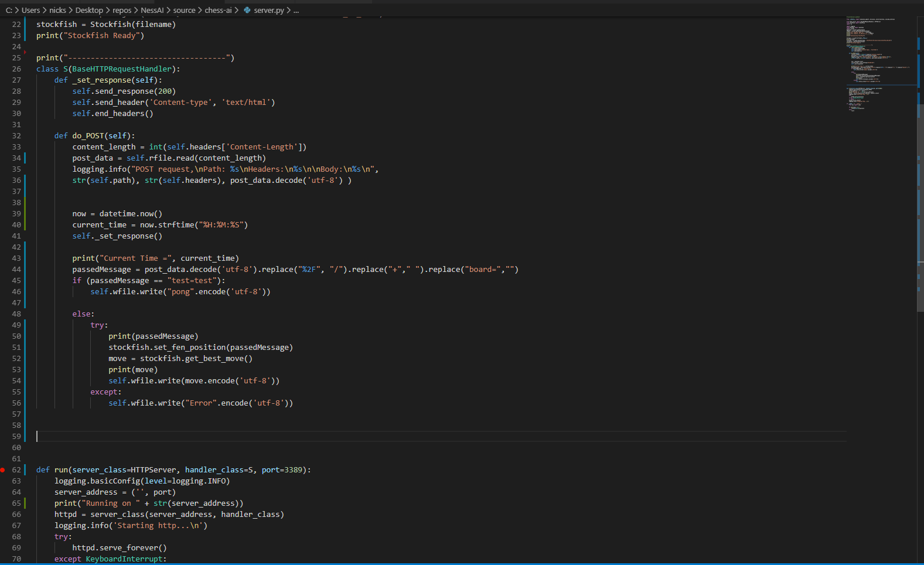Click the "_set_response(self)" method definition
Viewport: 924px width, 565px height.
coord(115,80)
